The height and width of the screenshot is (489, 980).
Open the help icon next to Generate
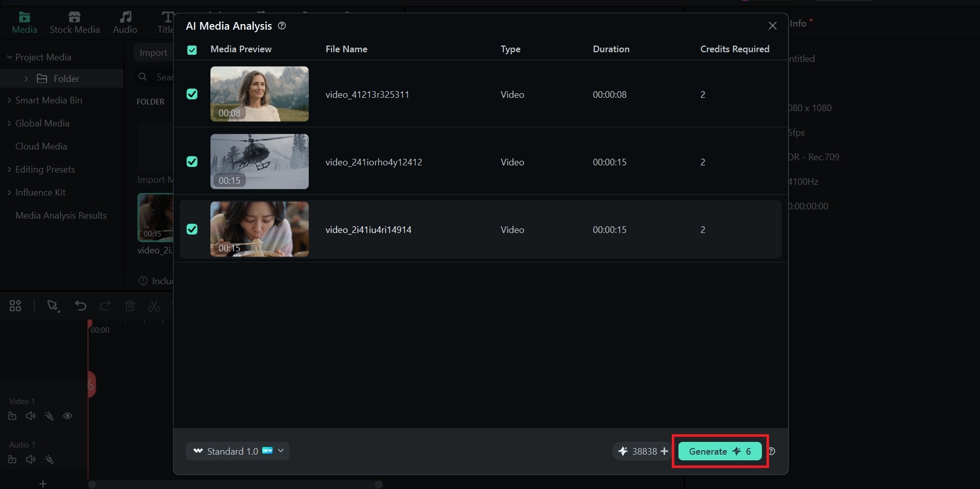(772, 451)
